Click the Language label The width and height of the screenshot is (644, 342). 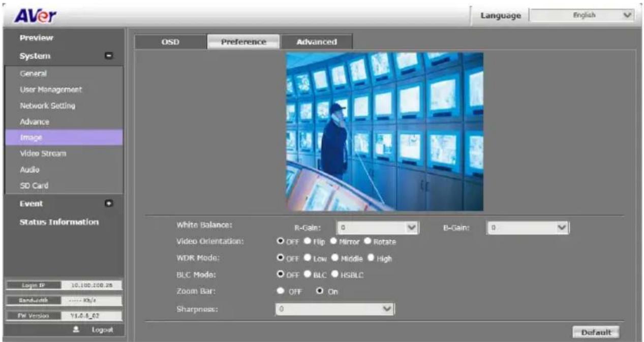[x=501, y=16]
